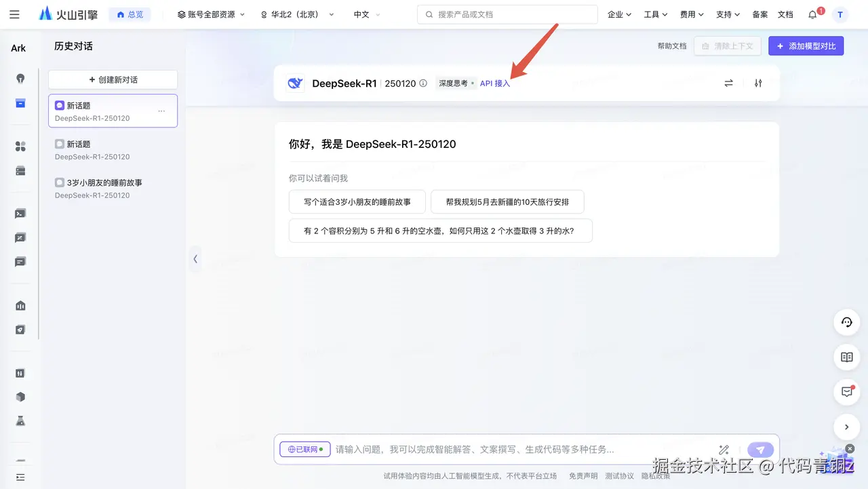
Task: Open the terminal prompt sidebar icon
Action: coord(20,214)
